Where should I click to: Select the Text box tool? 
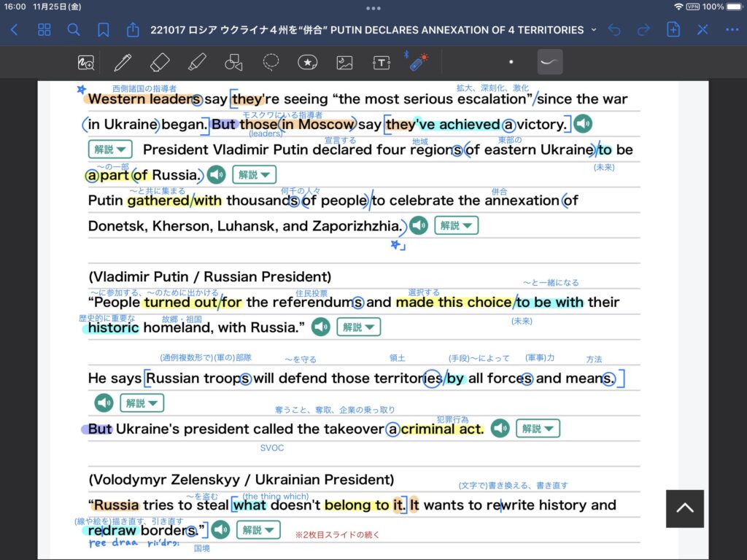pos(382,63)
